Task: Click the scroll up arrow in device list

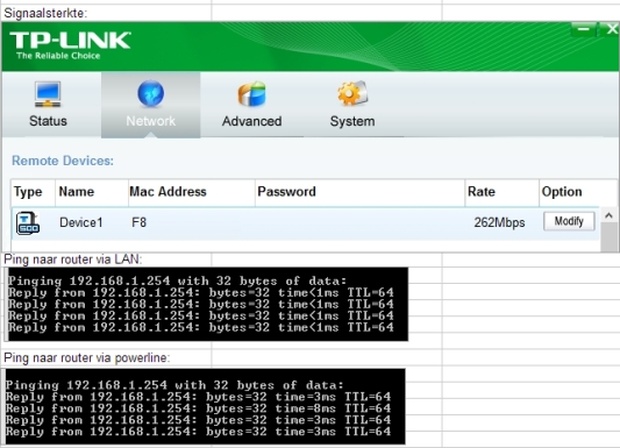Action: (x=609, y=215)
